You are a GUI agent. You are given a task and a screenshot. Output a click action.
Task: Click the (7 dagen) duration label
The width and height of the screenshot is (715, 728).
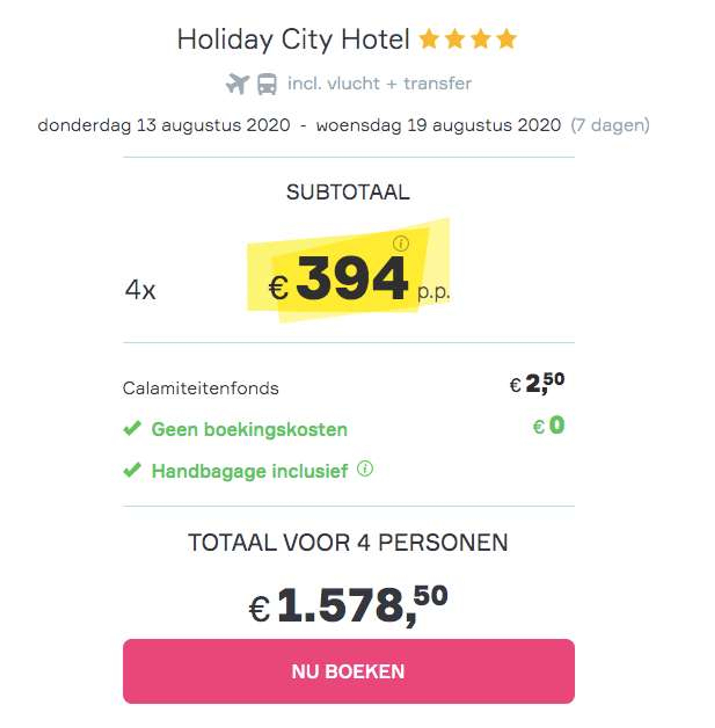click(610, 125)
